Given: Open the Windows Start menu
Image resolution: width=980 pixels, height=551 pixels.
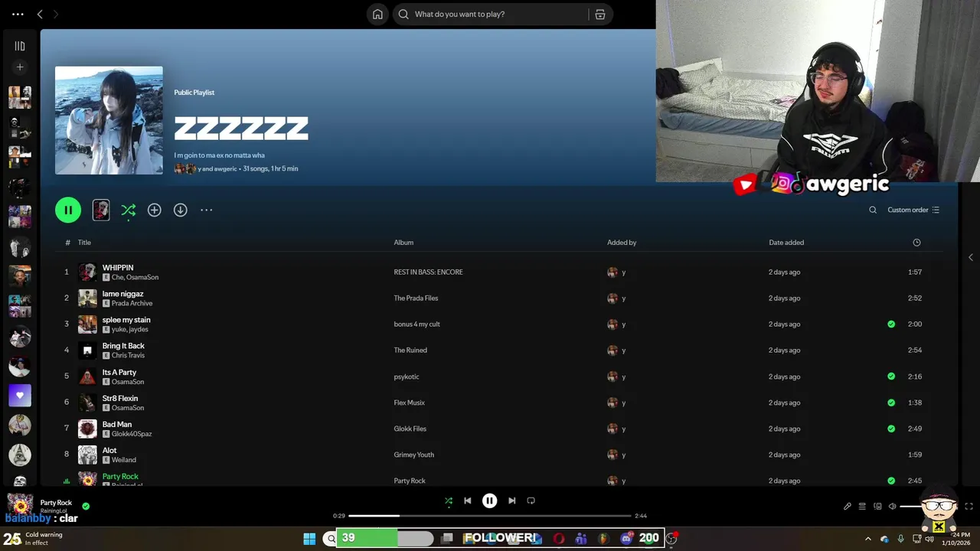Looking at the screenshot, I should click(x=309, y=538).
